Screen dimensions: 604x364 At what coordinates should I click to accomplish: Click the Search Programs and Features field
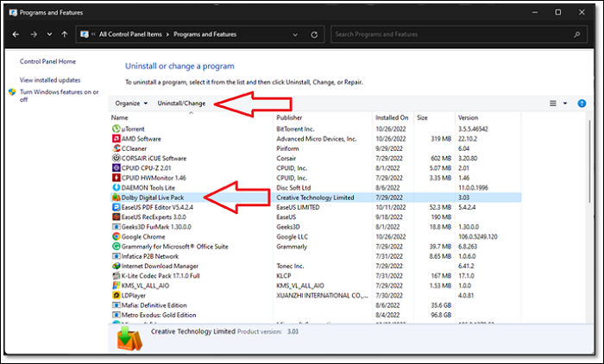pyautogui.click(x=459, y=35)
